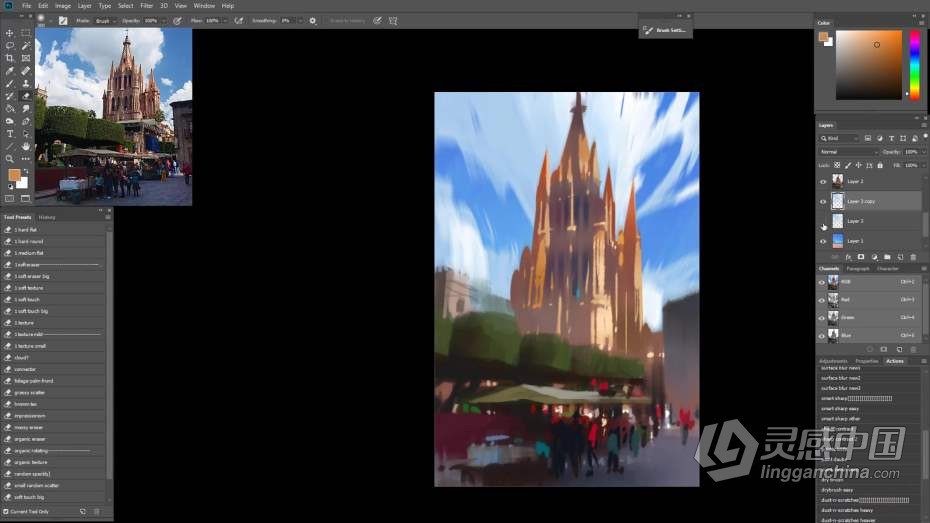This screenshot has height=523, width=930.
Task: Select the Hand tool
Action: (x=26, y=146)
